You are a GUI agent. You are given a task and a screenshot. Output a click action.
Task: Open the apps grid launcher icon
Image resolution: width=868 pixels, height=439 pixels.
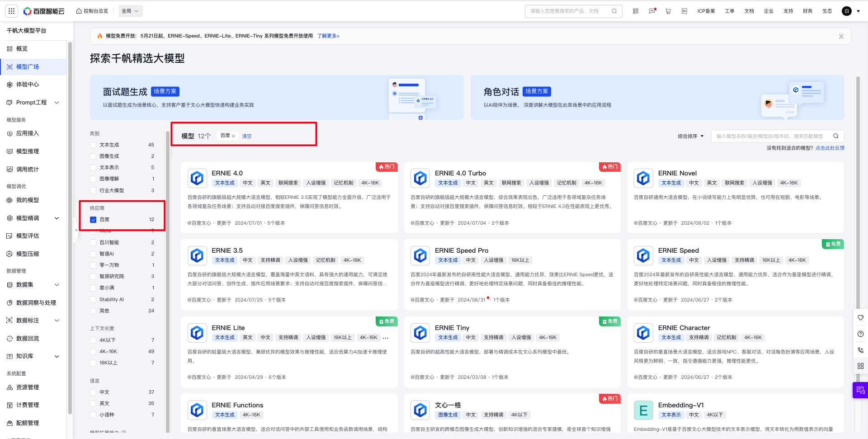(x=11, y=11)
